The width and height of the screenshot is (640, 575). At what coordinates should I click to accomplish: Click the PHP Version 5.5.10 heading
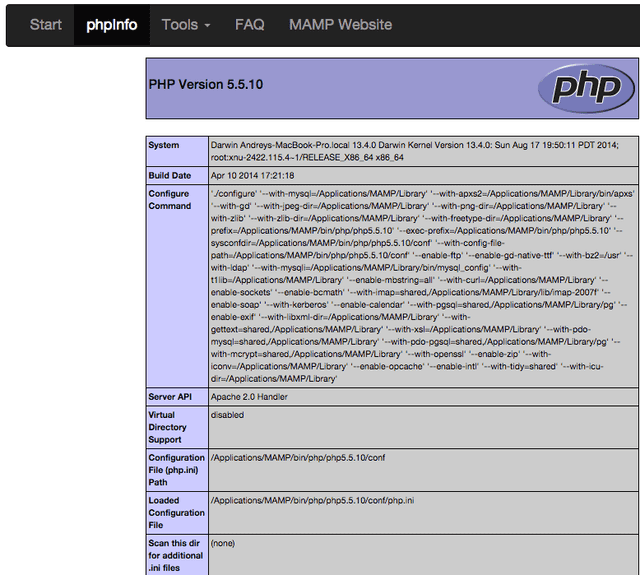click(206, 84)
